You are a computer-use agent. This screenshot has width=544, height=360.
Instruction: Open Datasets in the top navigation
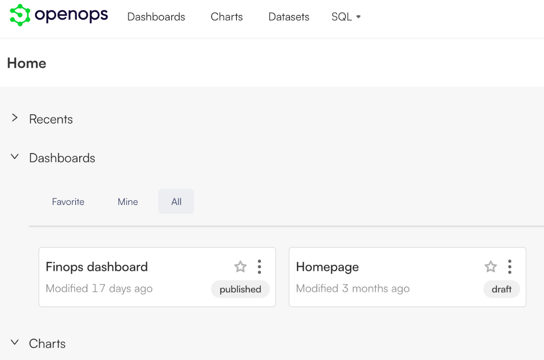289,17
